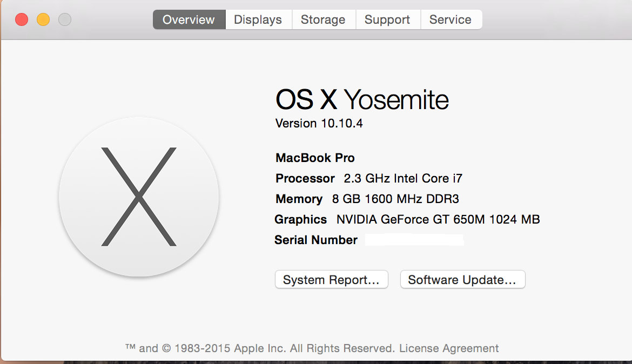Click the gray disabled zoom button
This screenshot has width=632, height=364.
click(65, 20)
